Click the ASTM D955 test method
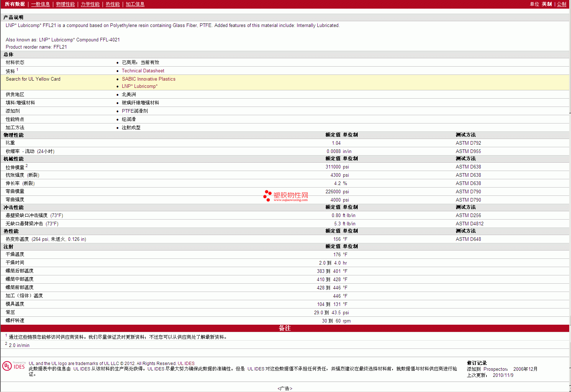571x392 pixels. coord(468,152)
